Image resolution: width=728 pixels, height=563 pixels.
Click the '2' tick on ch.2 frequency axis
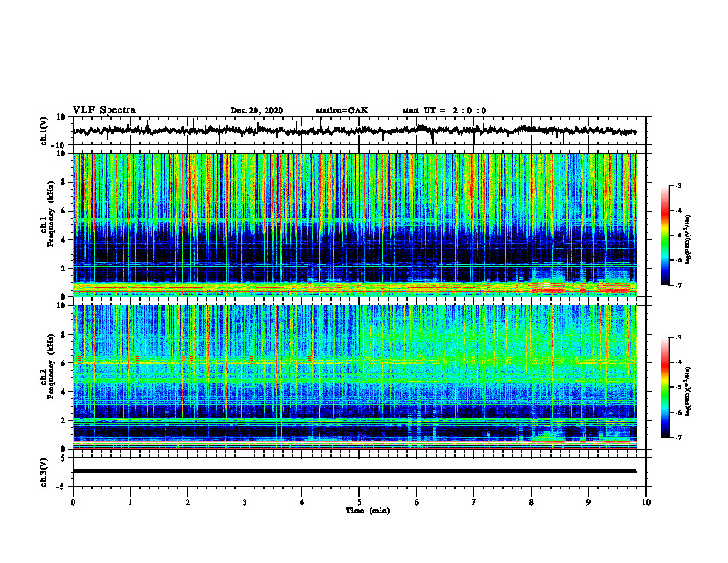63,420
